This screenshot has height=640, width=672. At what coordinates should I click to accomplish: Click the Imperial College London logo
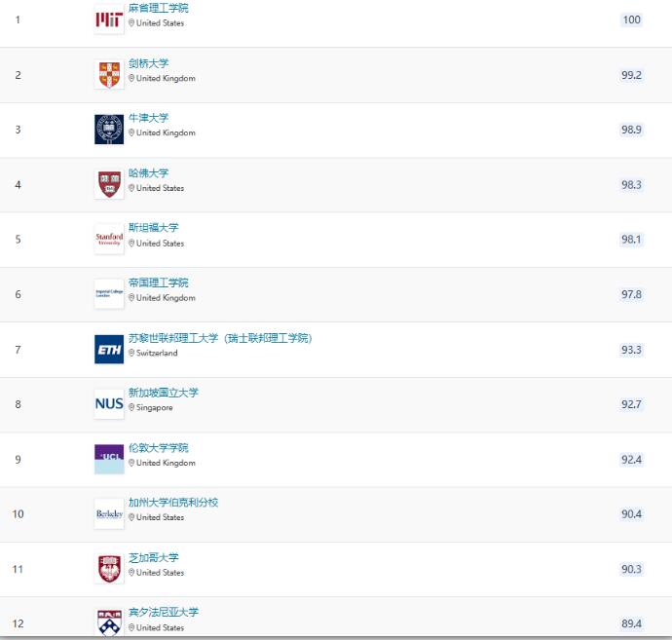(x=109, y=293)
